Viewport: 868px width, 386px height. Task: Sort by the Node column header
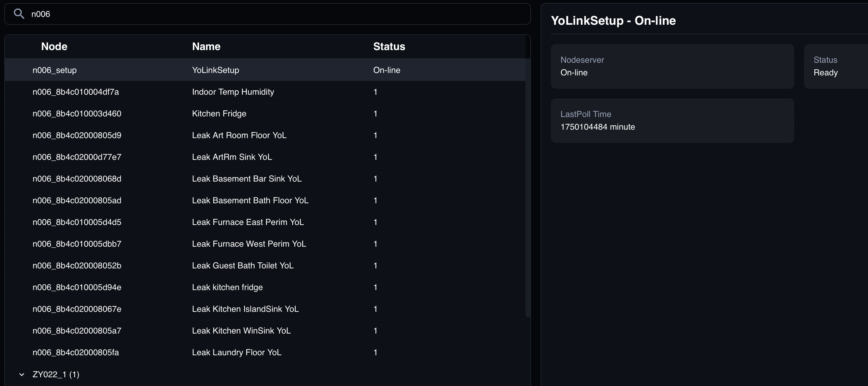pos(54,46)
